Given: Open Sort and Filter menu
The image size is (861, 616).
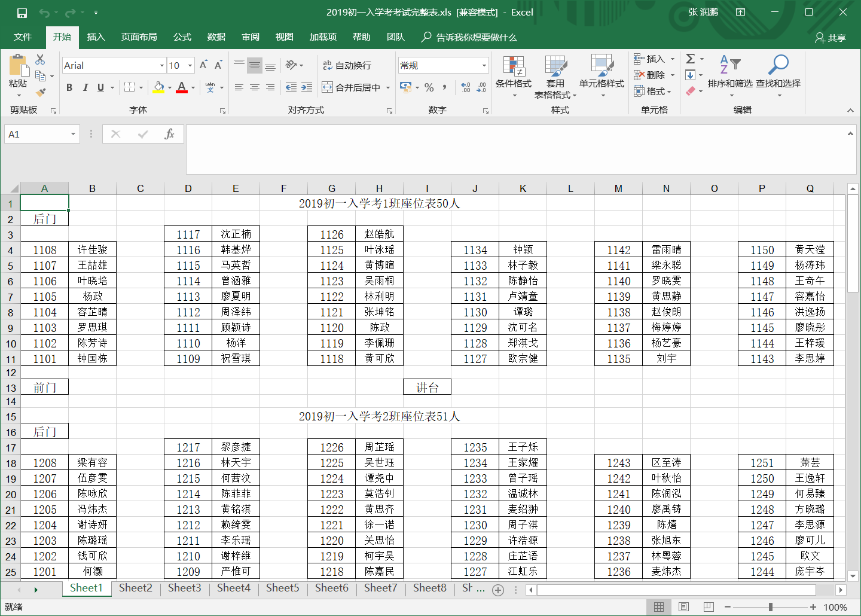Looking at the screenshot, I should point(730,75).
